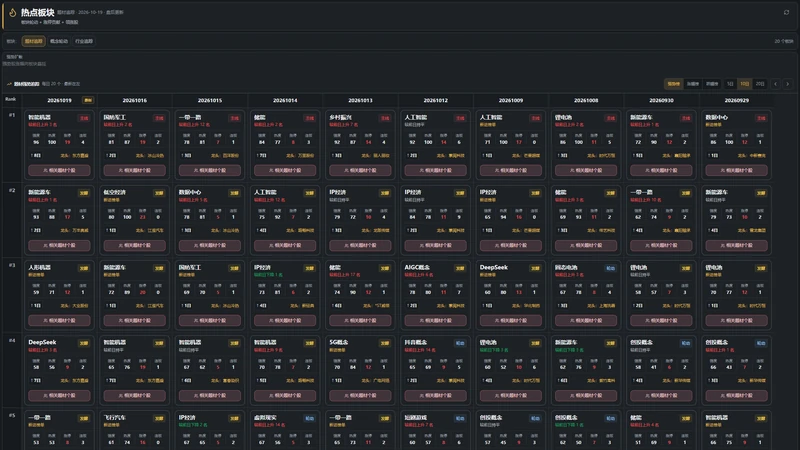800x450 pixels.
Task: Open related stocks for 5G概念 card
Action: point(360,395)
